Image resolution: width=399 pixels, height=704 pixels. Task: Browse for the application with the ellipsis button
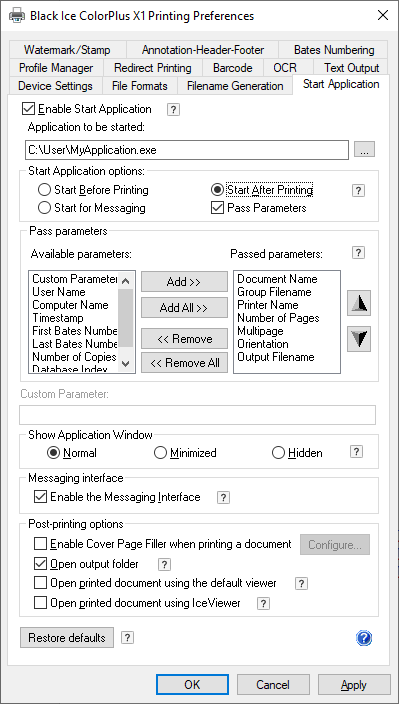[x=364, y=150]
